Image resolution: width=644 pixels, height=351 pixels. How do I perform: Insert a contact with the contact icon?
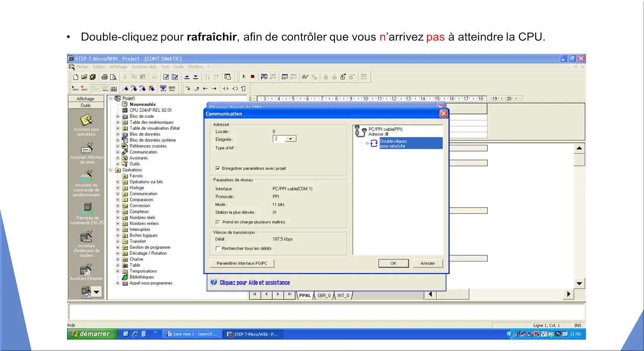(x=226, y=88)
